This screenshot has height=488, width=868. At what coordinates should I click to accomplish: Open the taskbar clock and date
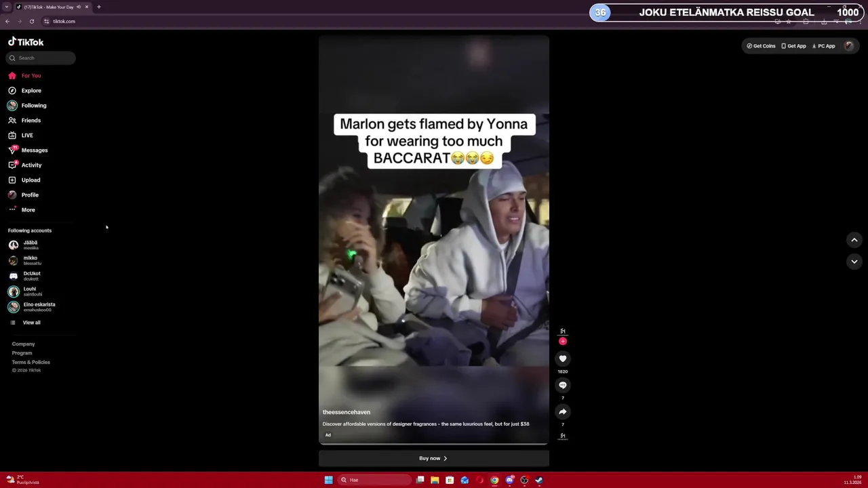(x=852, y=480)
